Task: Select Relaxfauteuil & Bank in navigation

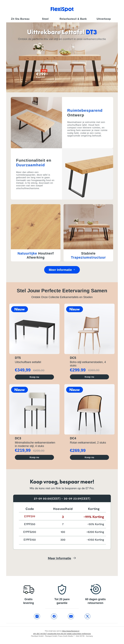Action: click(73, 19)
